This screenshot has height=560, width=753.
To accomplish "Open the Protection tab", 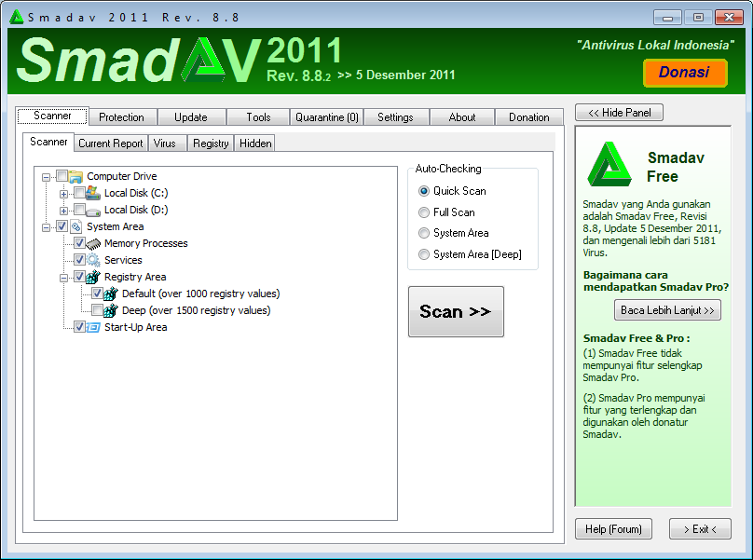I will tap(121, 117).
